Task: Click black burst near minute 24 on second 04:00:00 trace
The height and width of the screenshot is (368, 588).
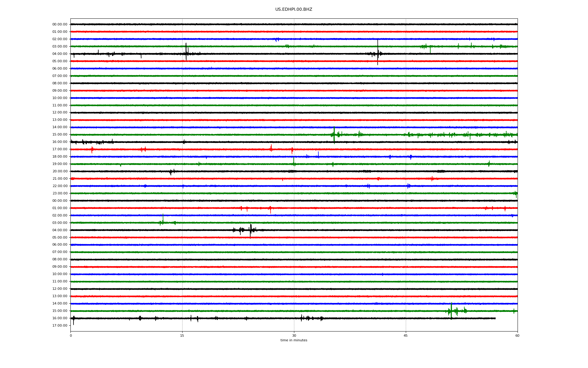Action: click(x=251, y=230)
